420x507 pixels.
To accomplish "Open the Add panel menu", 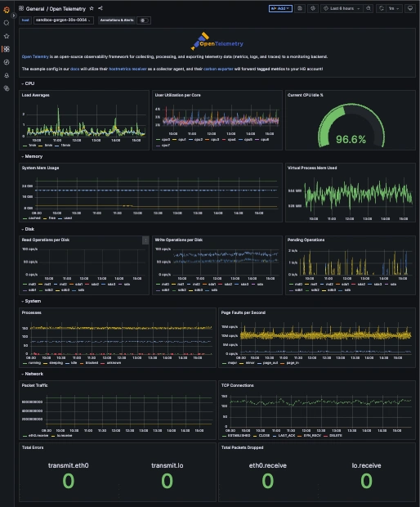I will click(280, 8).
